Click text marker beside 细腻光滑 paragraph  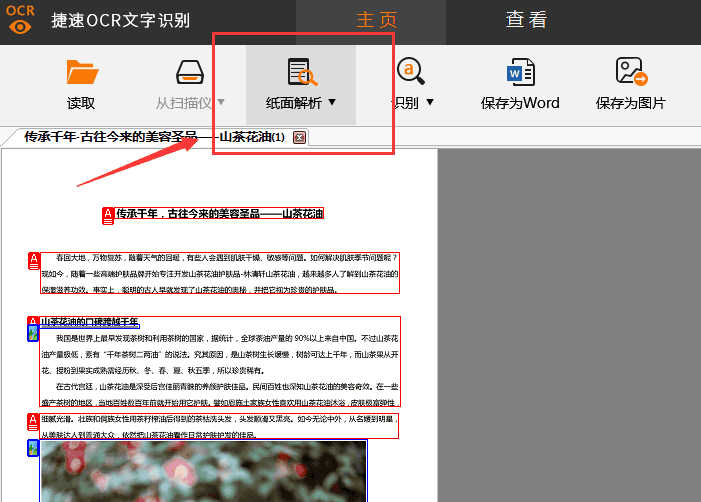coord(33,422)
